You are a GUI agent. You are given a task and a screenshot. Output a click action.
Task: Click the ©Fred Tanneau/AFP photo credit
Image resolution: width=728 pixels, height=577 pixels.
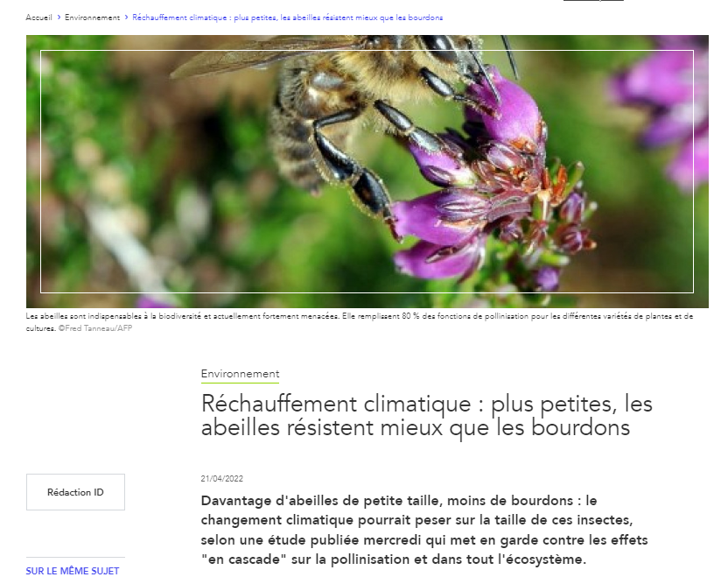point(95,328)
